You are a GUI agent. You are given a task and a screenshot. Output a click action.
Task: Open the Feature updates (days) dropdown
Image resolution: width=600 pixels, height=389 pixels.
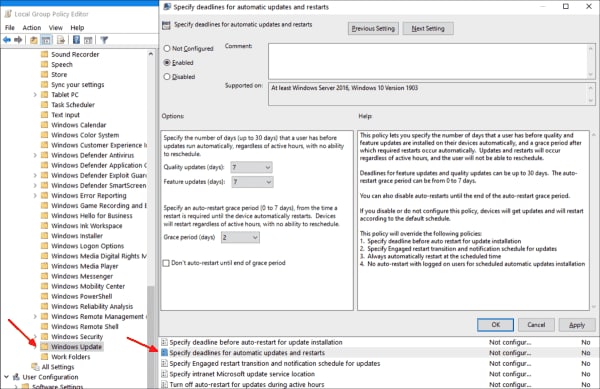253,182
